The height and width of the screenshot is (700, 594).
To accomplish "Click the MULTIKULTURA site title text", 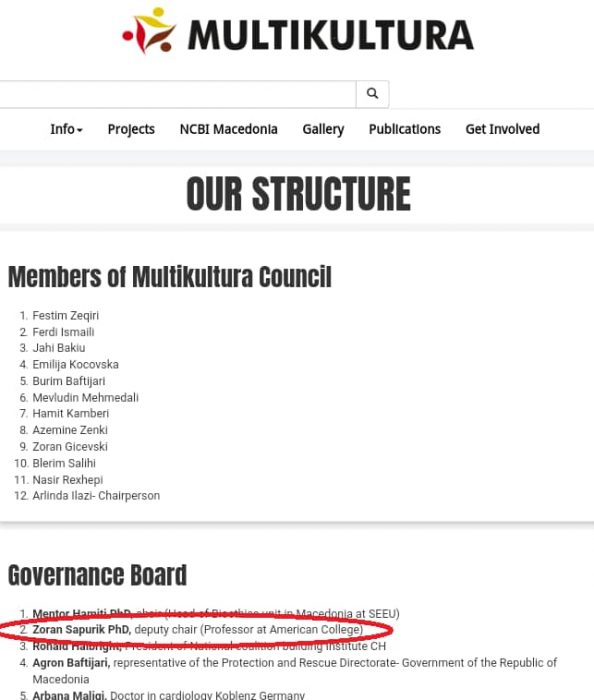I will coord(331,35).
